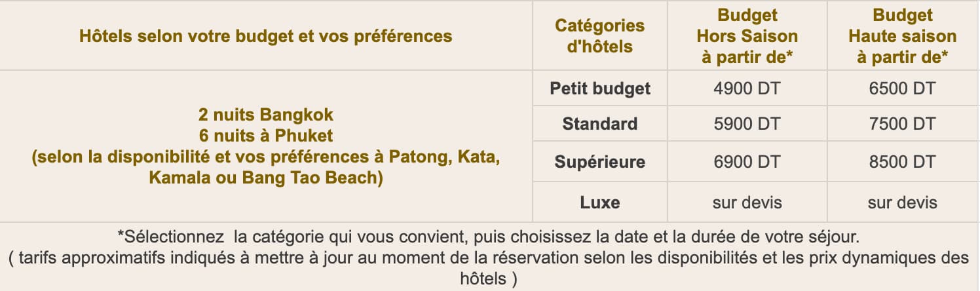980x291 pixels.
Task: Click the Petit budget category cell
Action: 599,88
